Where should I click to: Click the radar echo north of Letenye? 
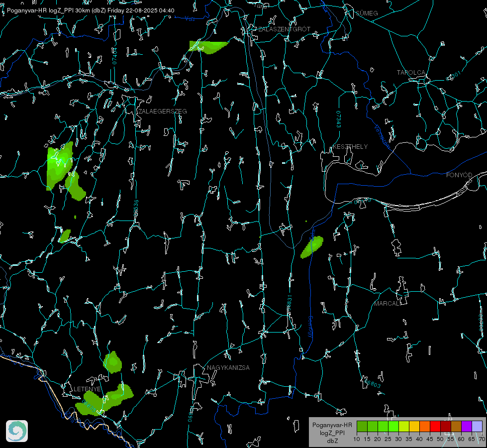(x=112, y=362)
